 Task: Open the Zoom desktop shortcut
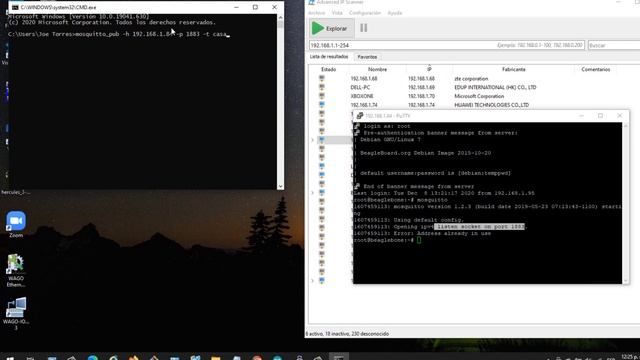[x=16, y=224]
